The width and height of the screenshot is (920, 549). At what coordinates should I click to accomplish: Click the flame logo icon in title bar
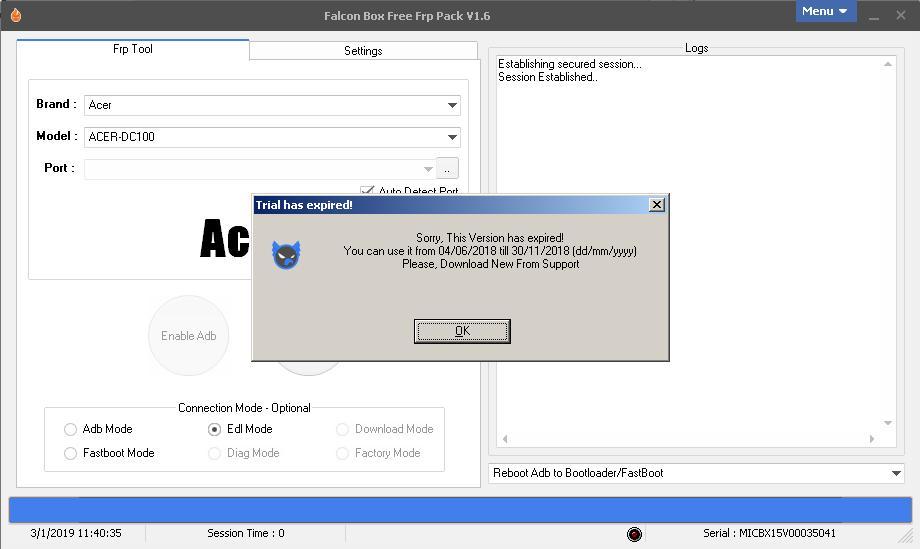[16, 15]
